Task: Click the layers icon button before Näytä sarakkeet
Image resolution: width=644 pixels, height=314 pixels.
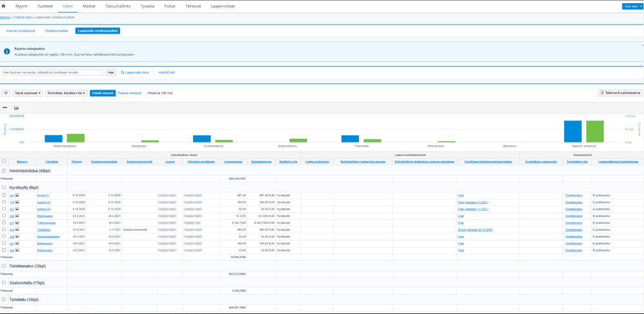Action: pos(6,93)
